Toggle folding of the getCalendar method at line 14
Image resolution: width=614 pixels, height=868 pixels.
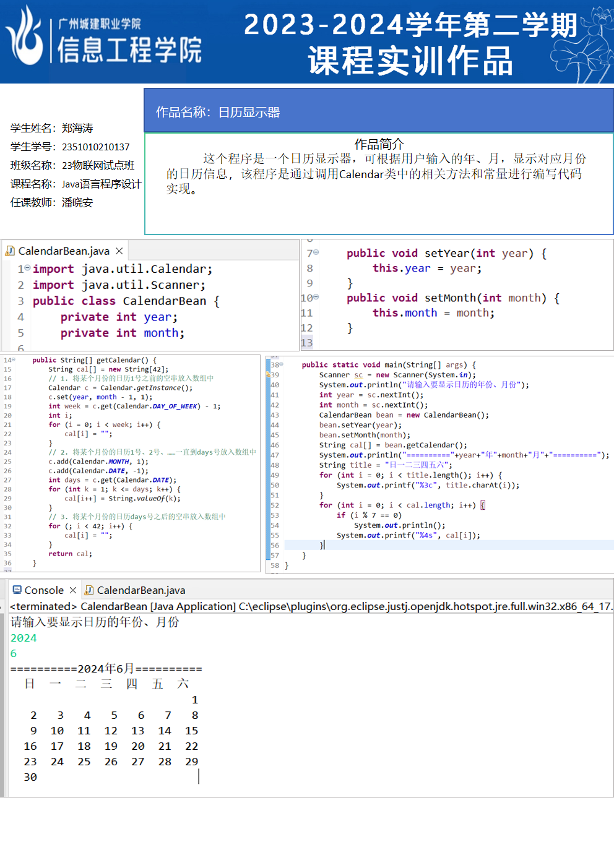13,359
